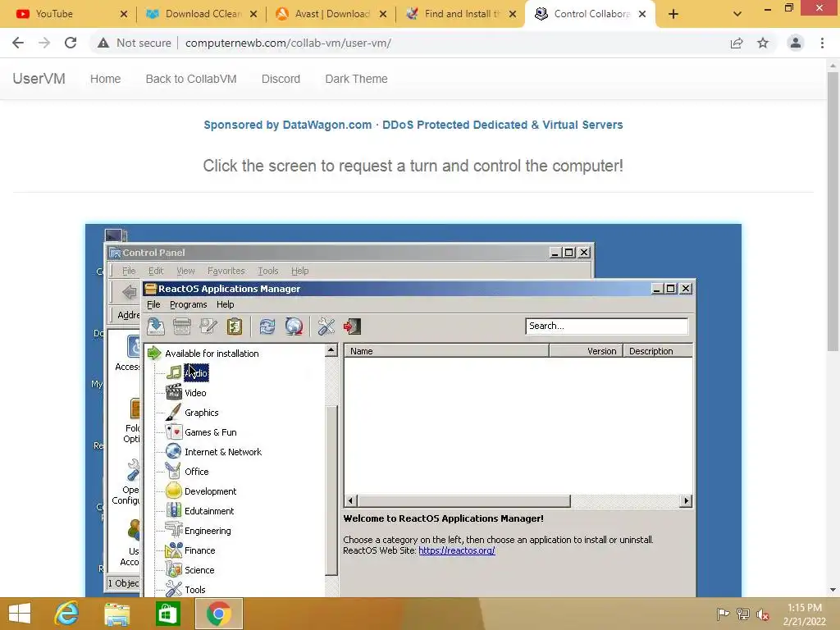
Task: Click the address bar URL
Action: tap(288, 43)
